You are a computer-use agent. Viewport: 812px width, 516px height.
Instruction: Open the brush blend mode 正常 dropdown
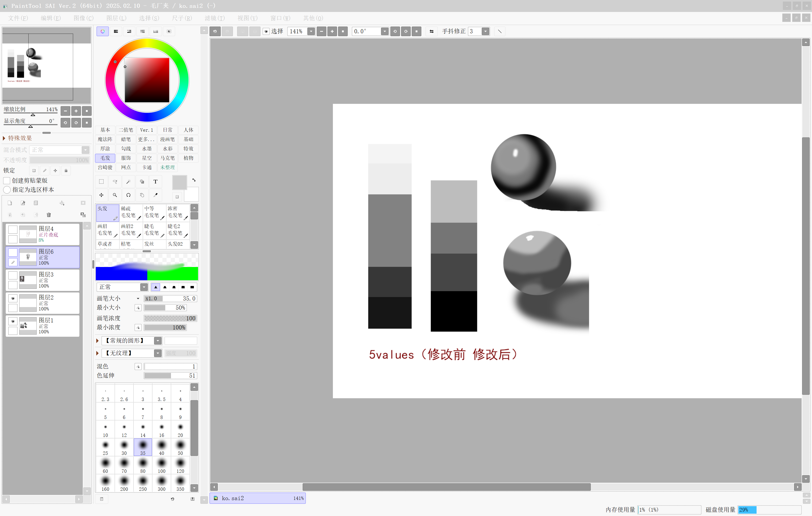(144, 287)
